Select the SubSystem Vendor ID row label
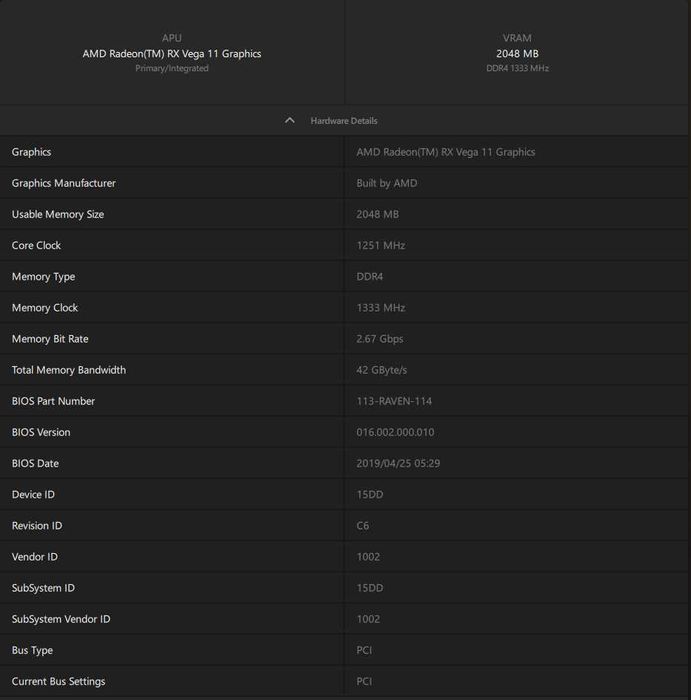The width and height of the screenshot is (691, 700). click(61, 619)
